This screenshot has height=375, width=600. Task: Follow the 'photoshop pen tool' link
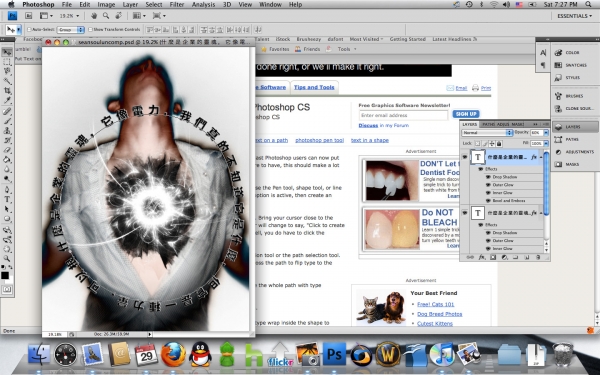[320, 140]
